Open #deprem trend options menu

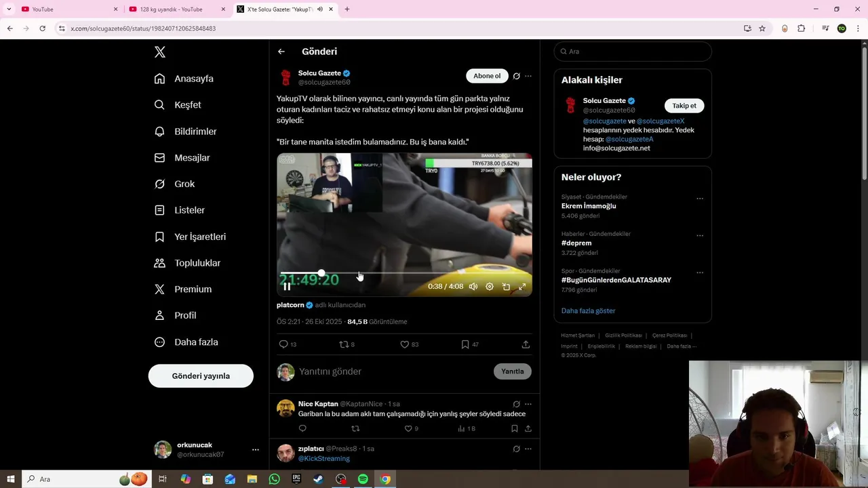pos(700,236)
